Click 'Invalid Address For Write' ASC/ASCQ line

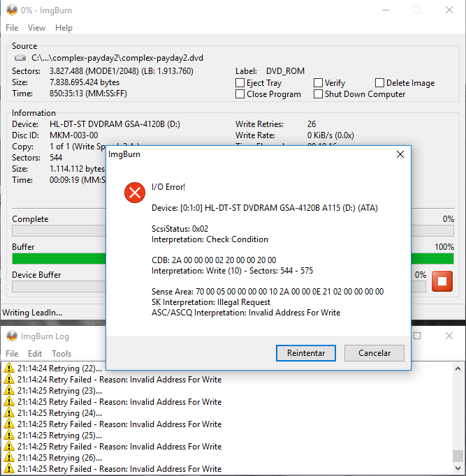pos(246,313)
